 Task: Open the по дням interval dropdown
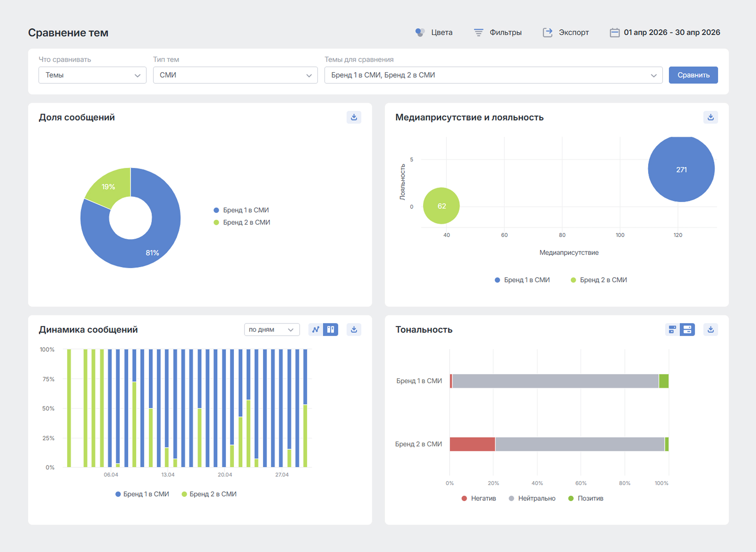pos(272,329)
